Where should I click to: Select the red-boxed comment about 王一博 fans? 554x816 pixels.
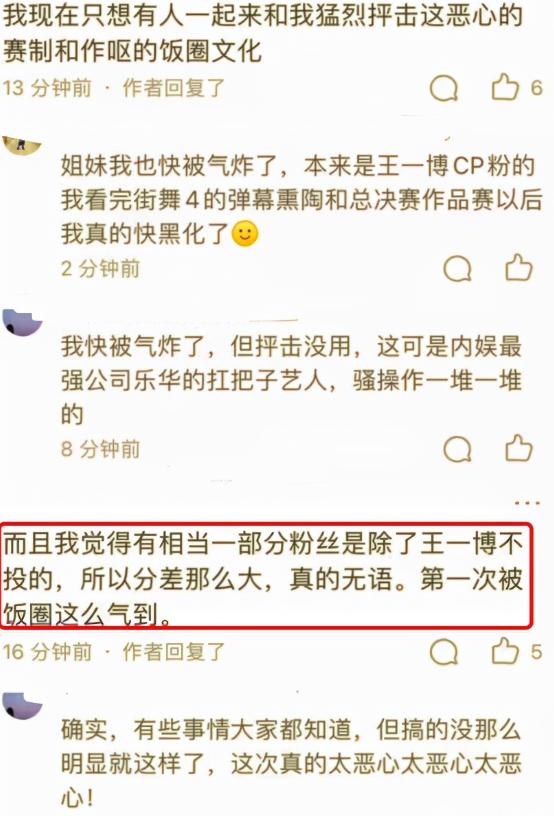pyautogui.click(x=265, y=577)
